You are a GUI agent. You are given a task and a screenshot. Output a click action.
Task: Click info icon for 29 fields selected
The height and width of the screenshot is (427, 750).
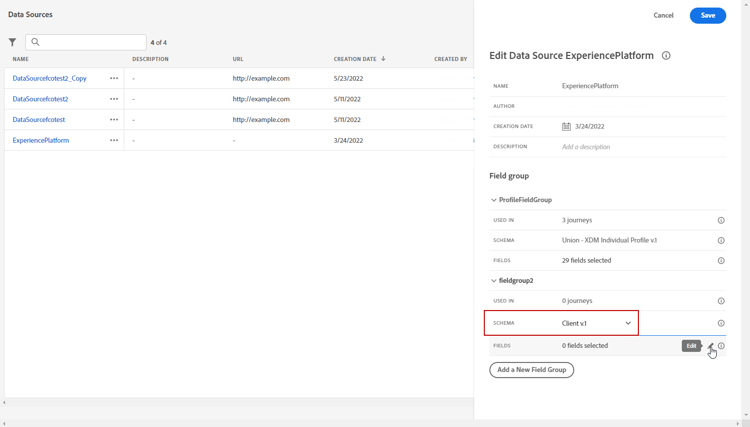pyautogui.click(x=721, y=261)
